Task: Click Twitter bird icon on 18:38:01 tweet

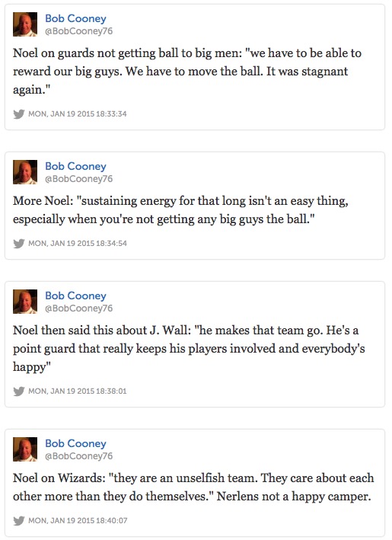Action: tap(19, 391)
